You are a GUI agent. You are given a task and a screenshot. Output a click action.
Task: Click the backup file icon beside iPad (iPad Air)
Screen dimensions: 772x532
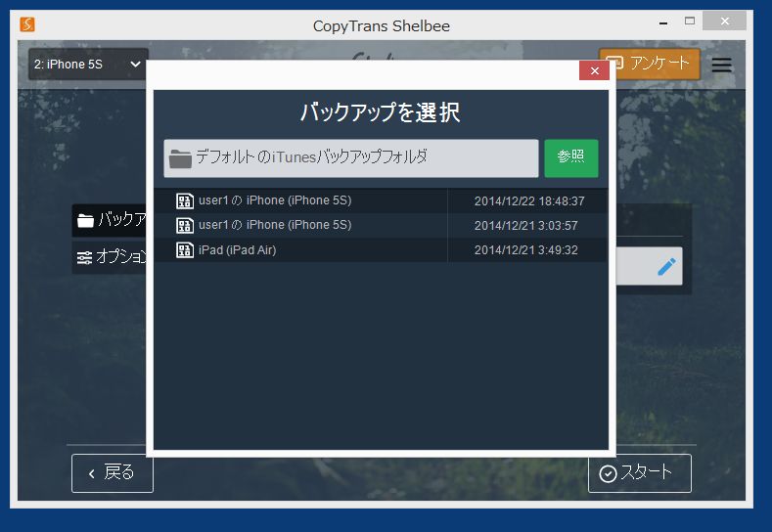(x=185, y=250)
